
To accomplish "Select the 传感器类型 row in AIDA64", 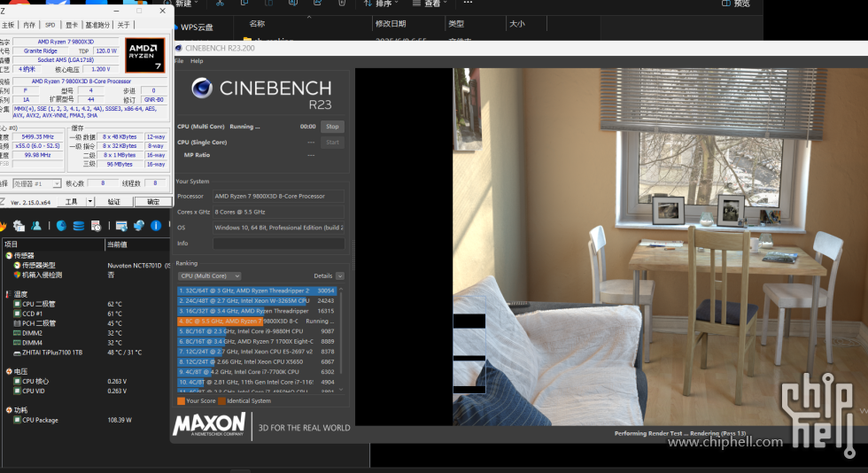I will pos(85,266).
